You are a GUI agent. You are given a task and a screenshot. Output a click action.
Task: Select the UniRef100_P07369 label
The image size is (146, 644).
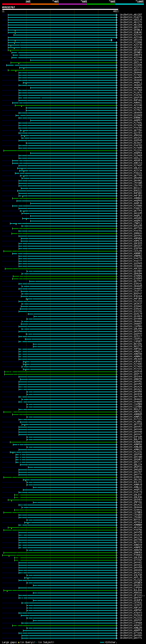(131, 90)
